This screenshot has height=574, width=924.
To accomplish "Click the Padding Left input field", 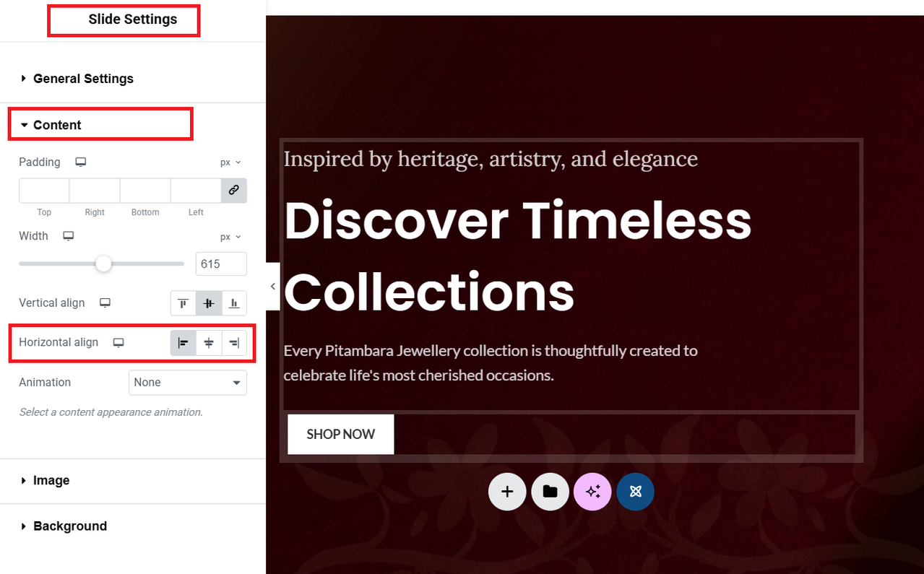I will (x=196, y=191).
